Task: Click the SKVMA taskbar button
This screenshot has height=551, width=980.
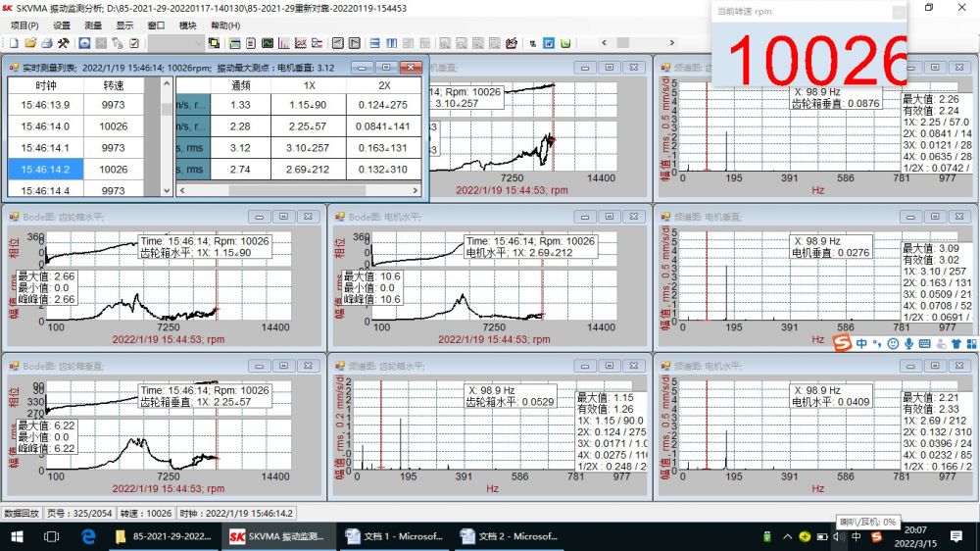Action: (278, 536)
